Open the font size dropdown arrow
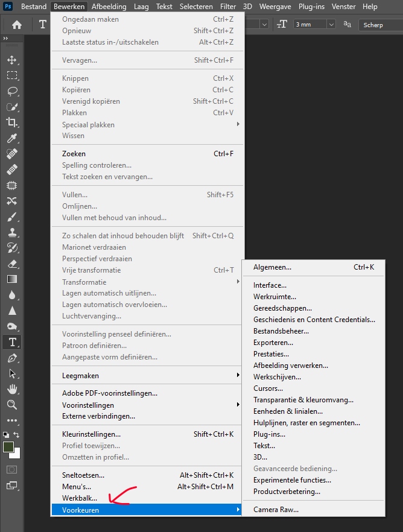 click(331, 24)
